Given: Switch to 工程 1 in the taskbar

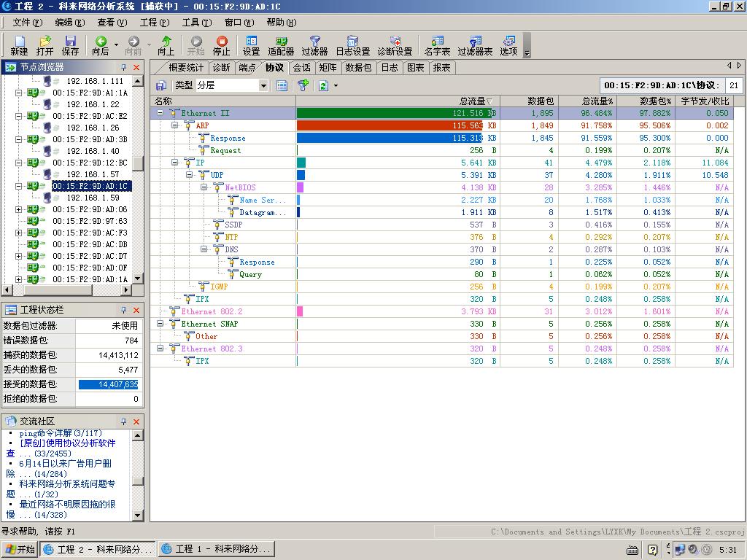Looking at the screenshot, I should click(x=216, y=549).
